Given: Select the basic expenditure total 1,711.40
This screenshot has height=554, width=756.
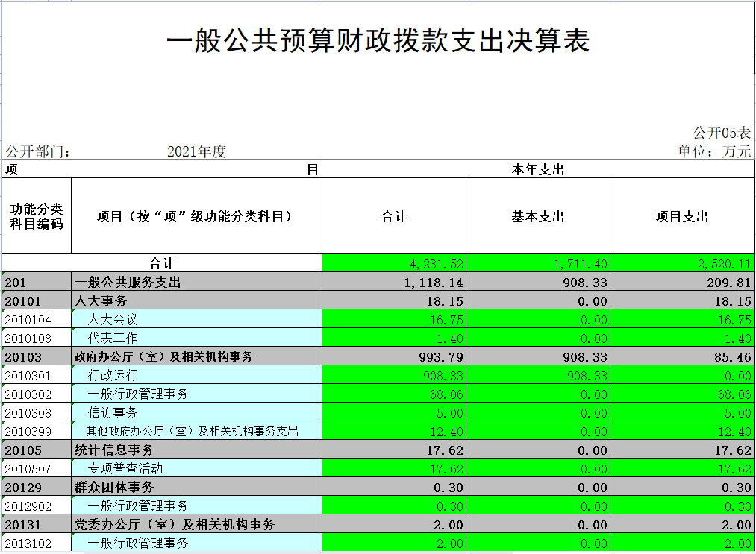Looking at the screenshot, I should tap(538, 263).
